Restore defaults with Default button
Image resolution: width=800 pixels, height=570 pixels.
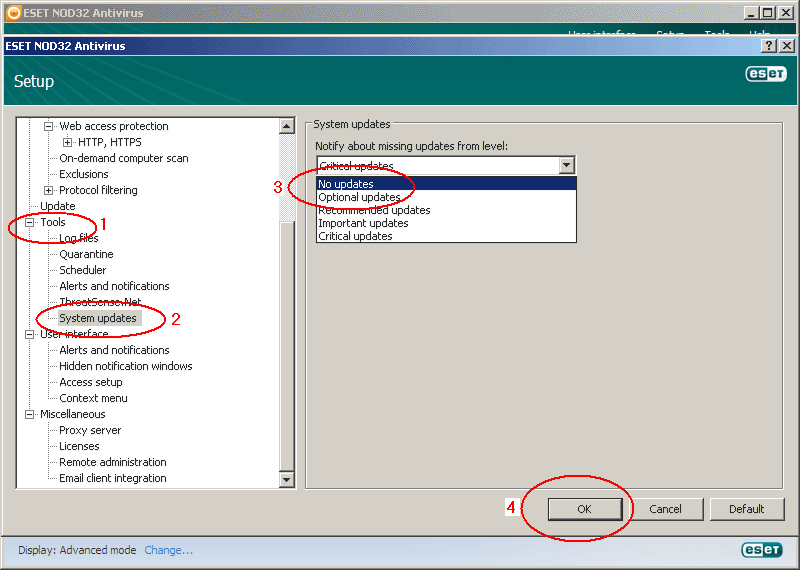coord(746,509)
